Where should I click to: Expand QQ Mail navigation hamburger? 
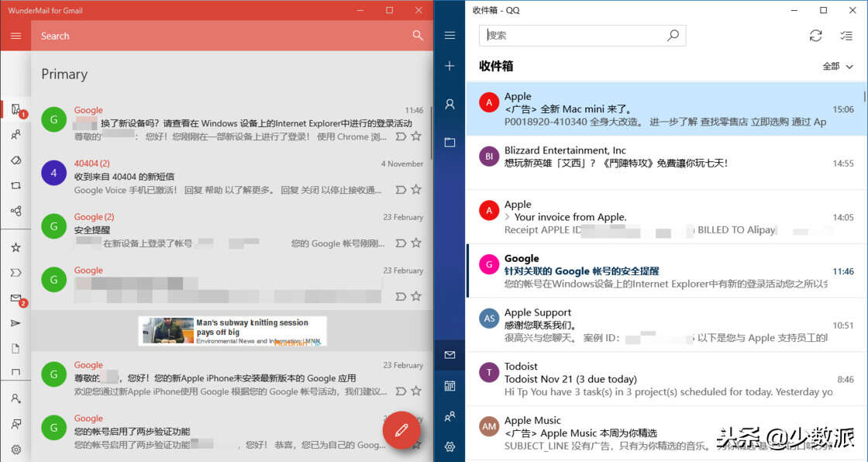point(450,36)
